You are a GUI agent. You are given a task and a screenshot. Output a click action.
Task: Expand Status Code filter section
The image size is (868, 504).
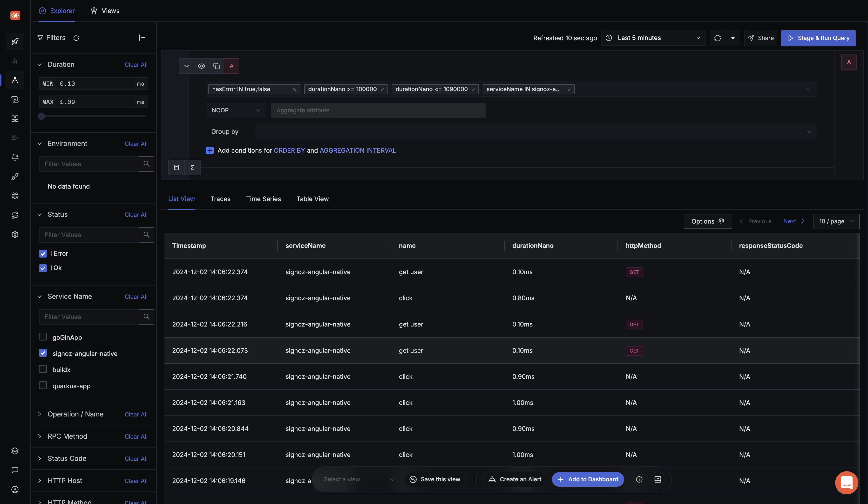pos(40,458)
